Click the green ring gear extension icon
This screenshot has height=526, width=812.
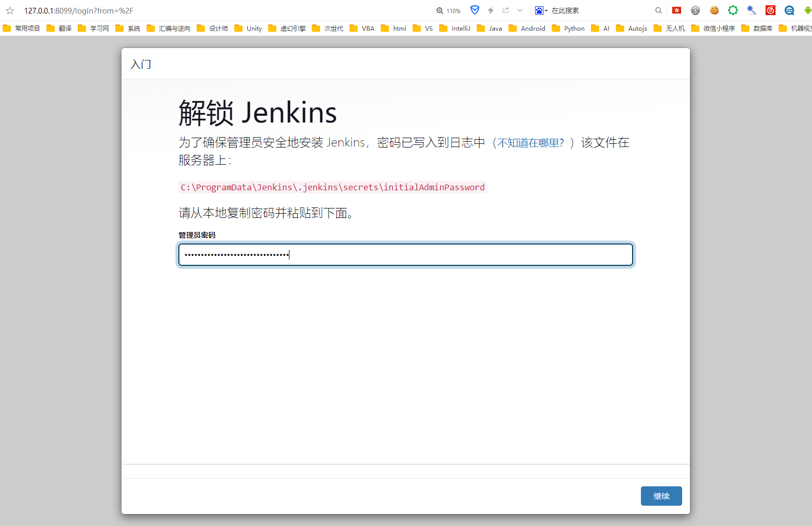(x=733, y=10)
